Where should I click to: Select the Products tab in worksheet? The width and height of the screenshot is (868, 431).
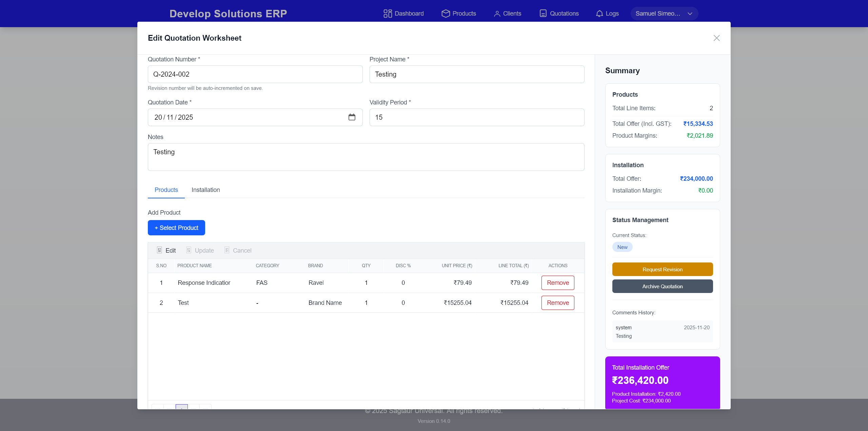[x=166, y=190]
